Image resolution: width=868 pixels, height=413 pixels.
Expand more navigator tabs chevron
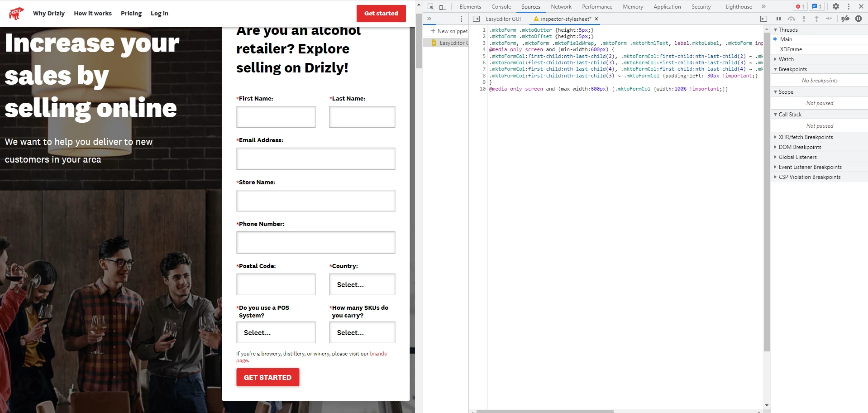coord(429,19)
